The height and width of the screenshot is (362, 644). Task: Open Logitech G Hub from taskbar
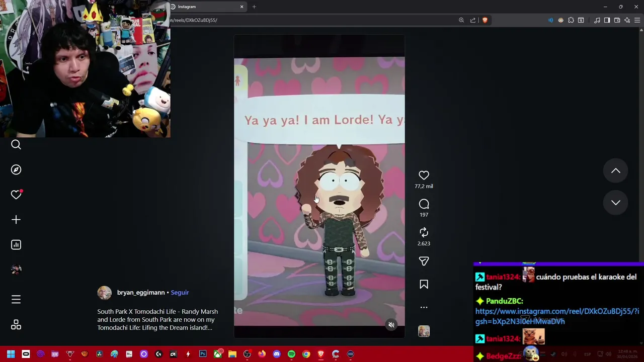coord(158,354)
